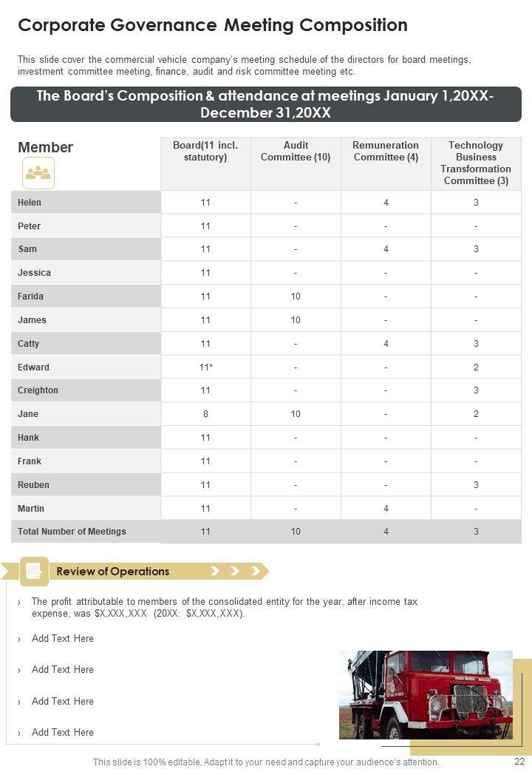
Task: Select the Helen row label
Action: point(30,203)
